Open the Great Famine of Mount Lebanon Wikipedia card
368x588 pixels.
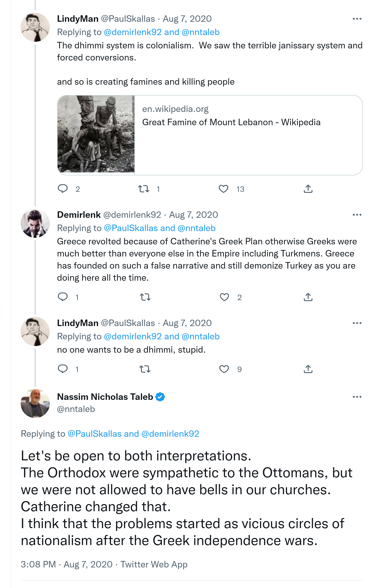(231, 122)
